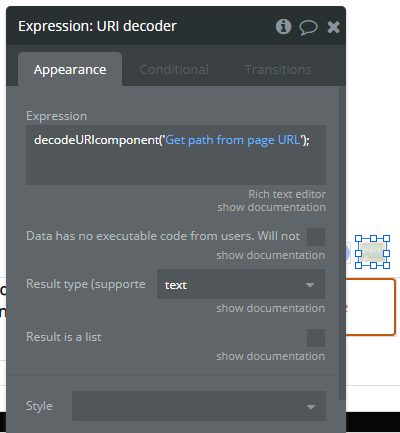Toggle 'Data has no executable code' checkbox
The image size is (400, 433).
tap(316, 237)
